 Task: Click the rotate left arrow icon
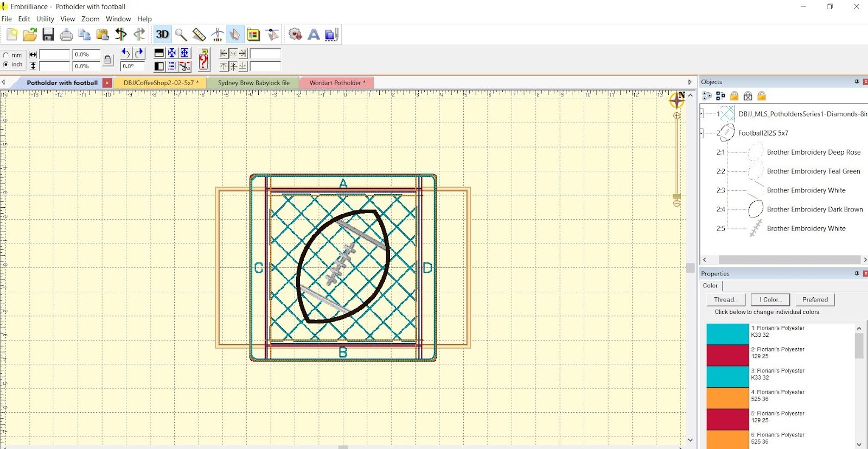(x=126, y=53)
